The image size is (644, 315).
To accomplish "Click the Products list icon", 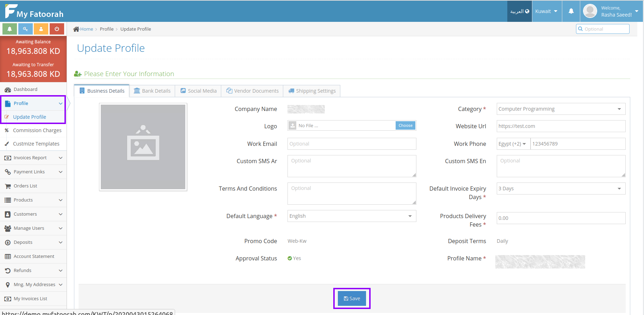I will click(8, 200).
